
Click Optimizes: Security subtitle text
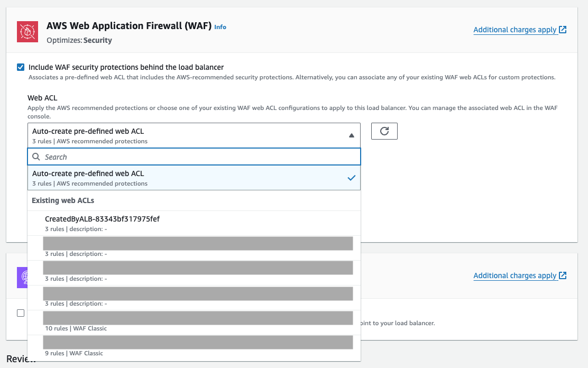(79, 40)
